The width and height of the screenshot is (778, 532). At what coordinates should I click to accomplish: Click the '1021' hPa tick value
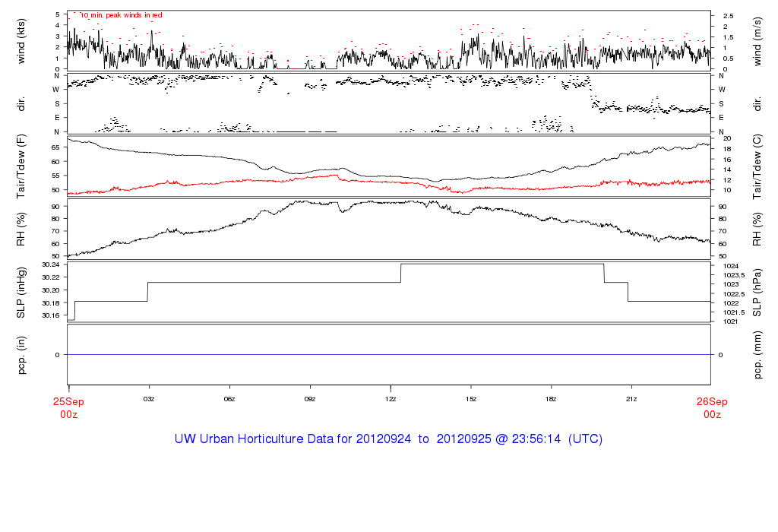(731, 321)
